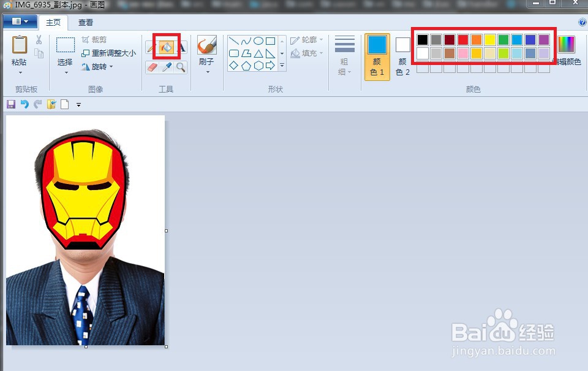Click the Brushes (刷子) icon

pos(206,46)
